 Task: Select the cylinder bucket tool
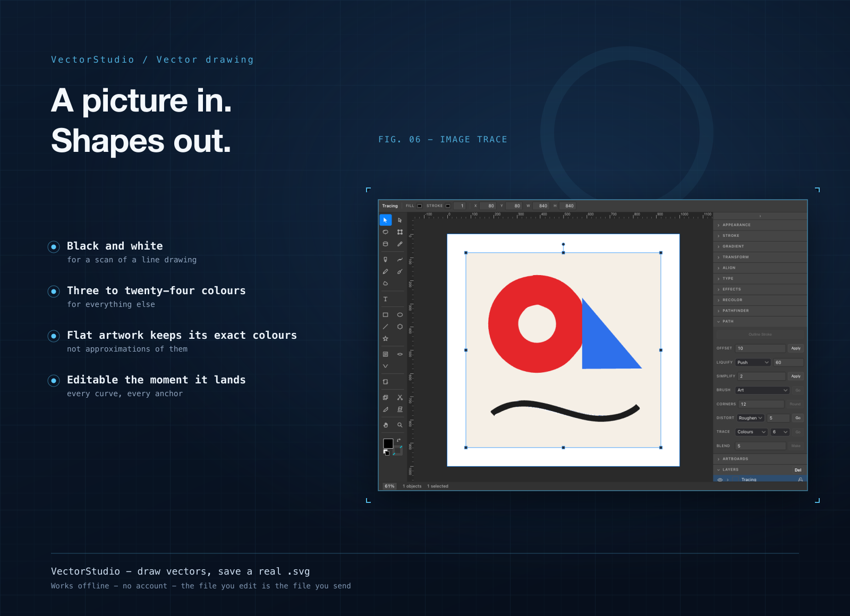tap(386, 244)
